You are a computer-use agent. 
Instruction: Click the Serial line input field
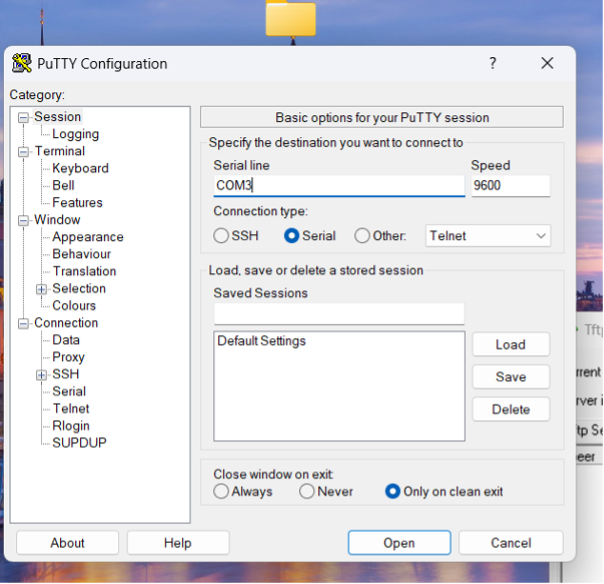tap(338, 186)
